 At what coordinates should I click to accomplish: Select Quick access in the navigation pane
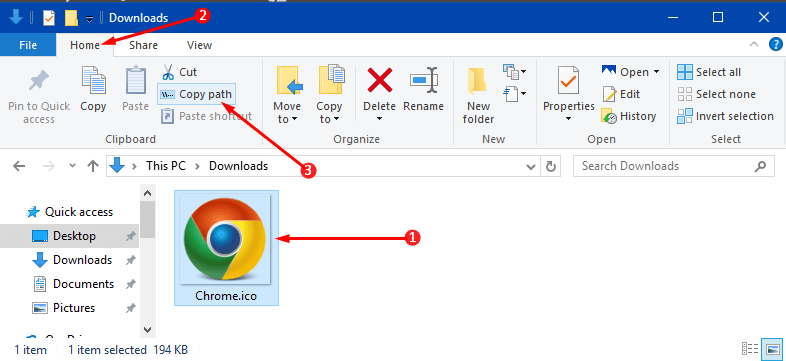pos(79,212)
